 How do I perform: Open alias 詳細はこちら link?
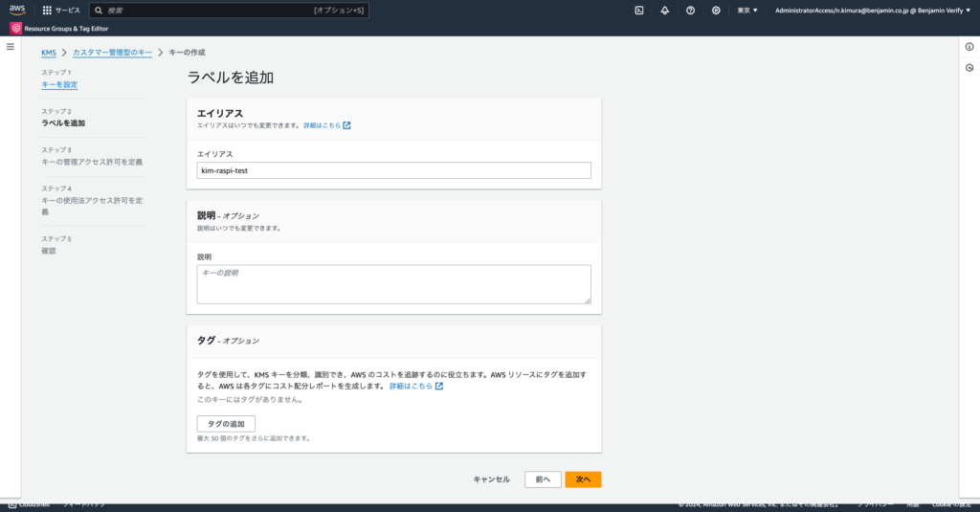[x=322, y=125]
